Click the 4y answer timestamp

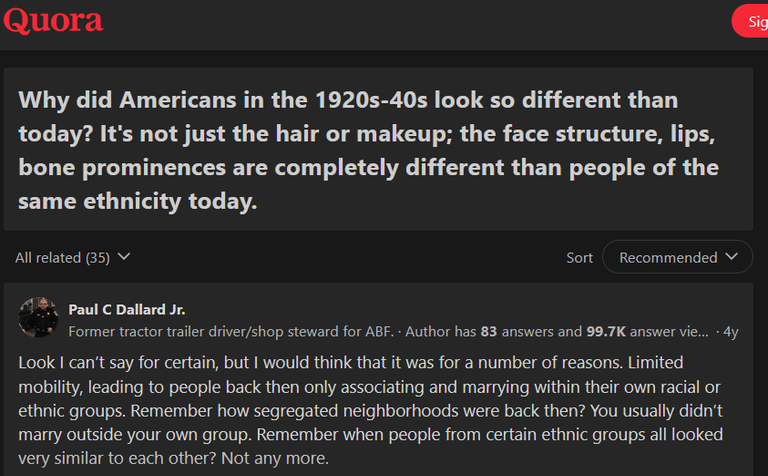(x=731, y=332)
